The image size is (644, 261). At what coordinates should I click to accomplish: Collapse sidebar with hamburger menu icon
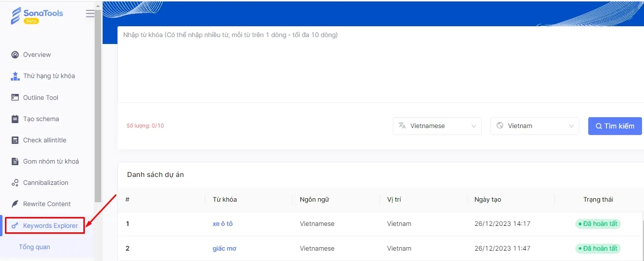click(90, 14)
